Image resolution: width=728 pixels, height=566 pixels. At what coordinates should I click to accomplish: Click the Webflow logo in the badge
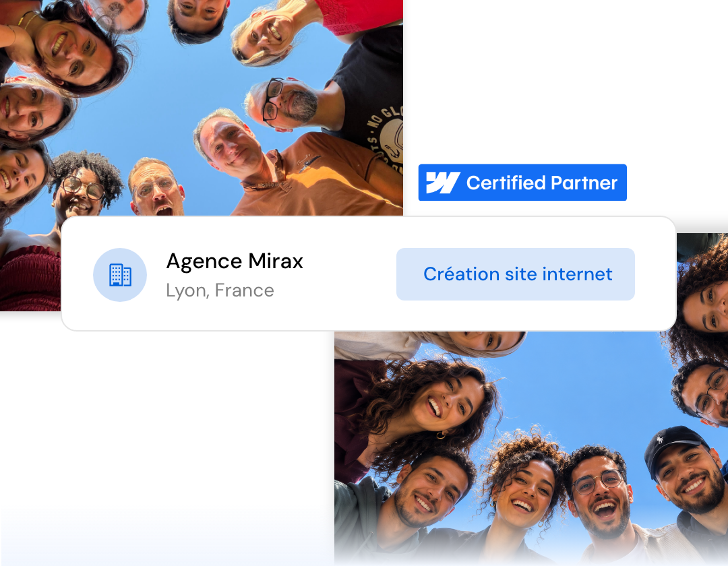coord(443,183)
